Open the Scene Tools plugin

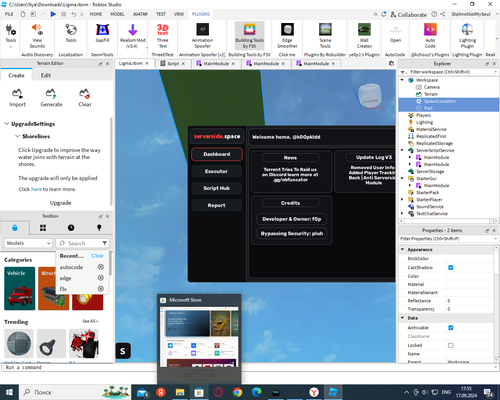tap(325, 36)
